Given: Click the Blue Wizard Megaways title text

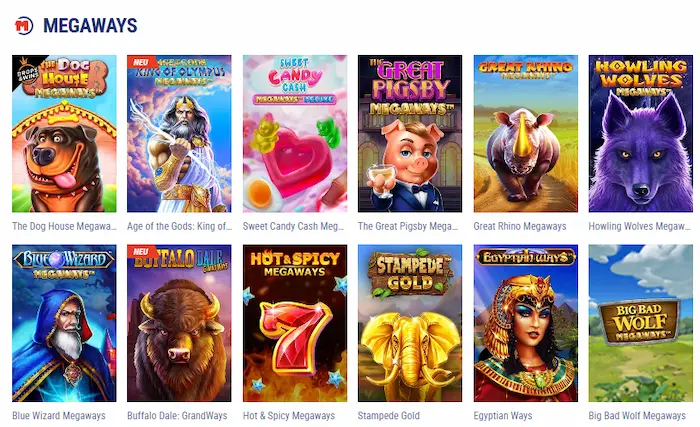Looking at the screenshot, I should click(59, 416).
